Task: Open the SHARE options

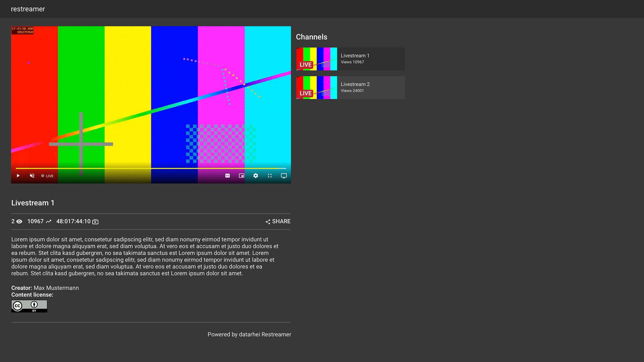Action: pos(278,221)
